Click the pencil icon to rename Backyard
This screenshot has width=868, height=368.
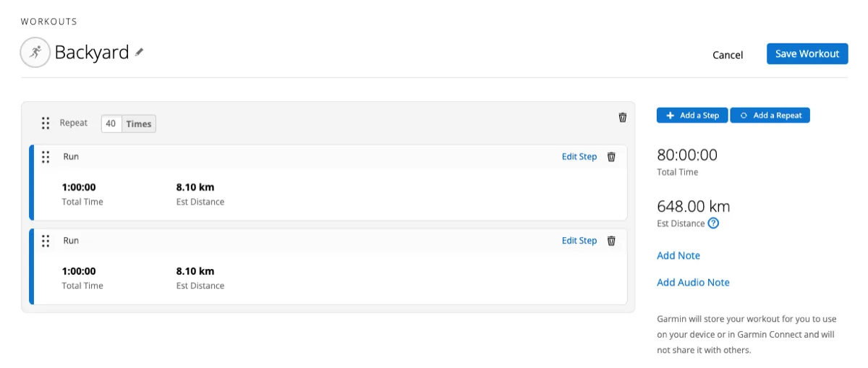(x=140, y=52)
